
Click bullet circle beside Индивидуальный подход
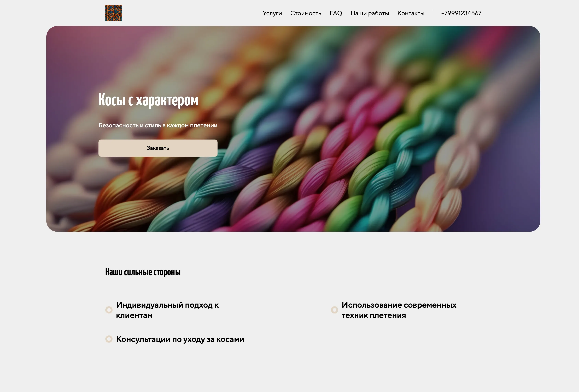pyautogui.click(x=109, y=310)
